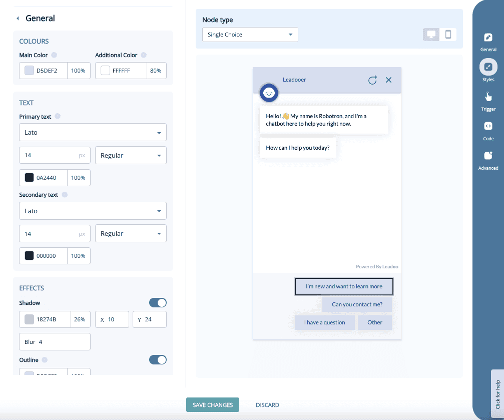Open the Primary text font dropdown
This screenshot has height=420, width=504.
tap(93, 132)
